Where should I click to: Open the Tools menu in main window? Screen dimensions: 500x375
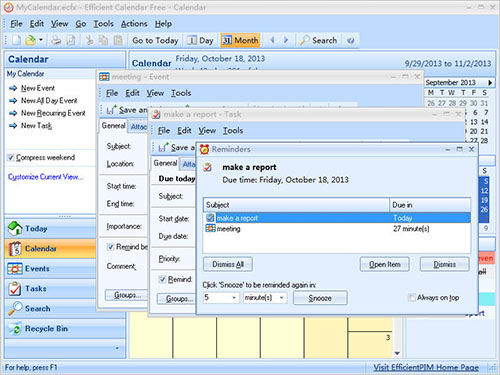click(x=103, y=24)
